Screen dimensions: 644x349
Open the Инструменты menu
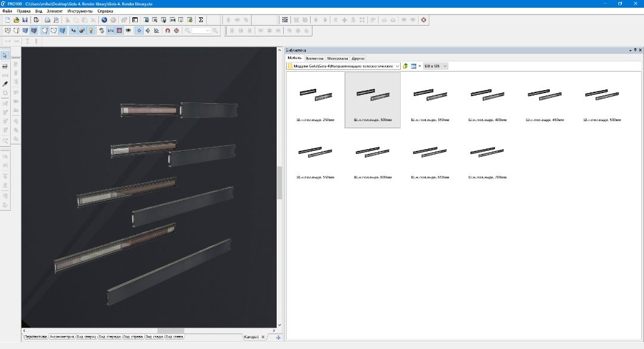click(x=80, y=11)
